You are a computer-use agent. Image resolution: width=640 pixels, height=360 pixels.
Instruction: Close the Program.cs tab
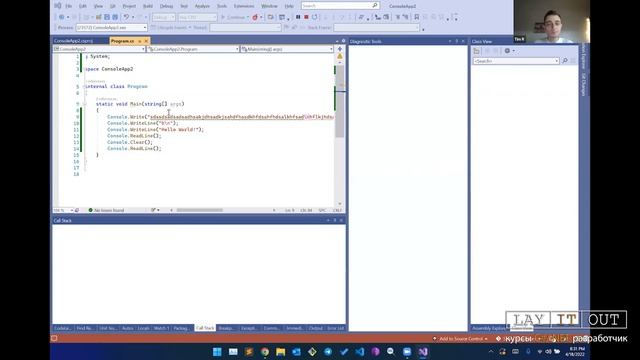click(146, 41)
